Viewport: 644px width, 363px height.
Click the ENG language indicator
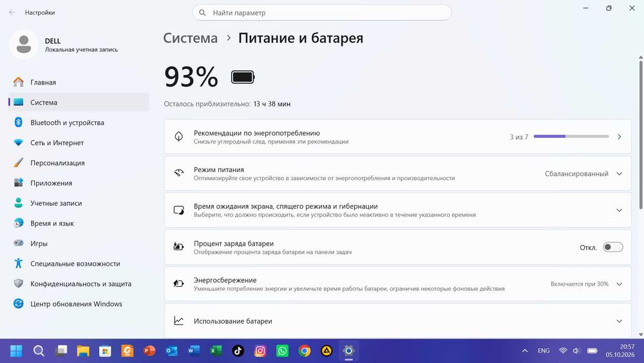pos(544,351)
